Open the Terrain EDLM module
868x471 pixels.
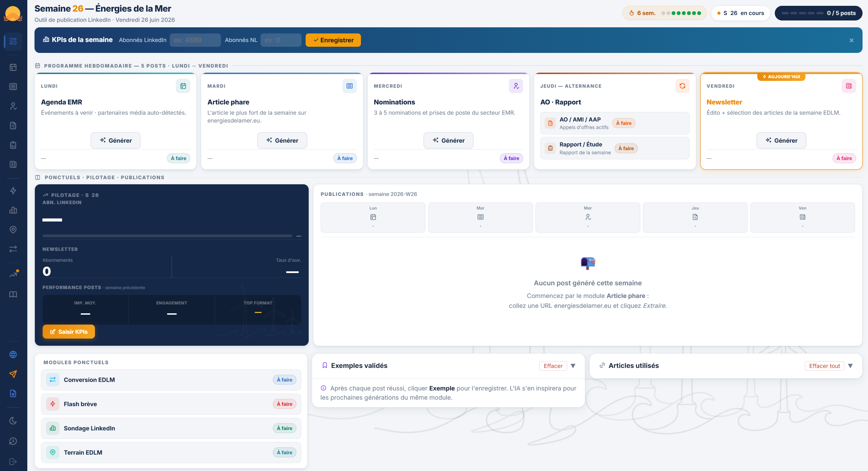point(171,453)
